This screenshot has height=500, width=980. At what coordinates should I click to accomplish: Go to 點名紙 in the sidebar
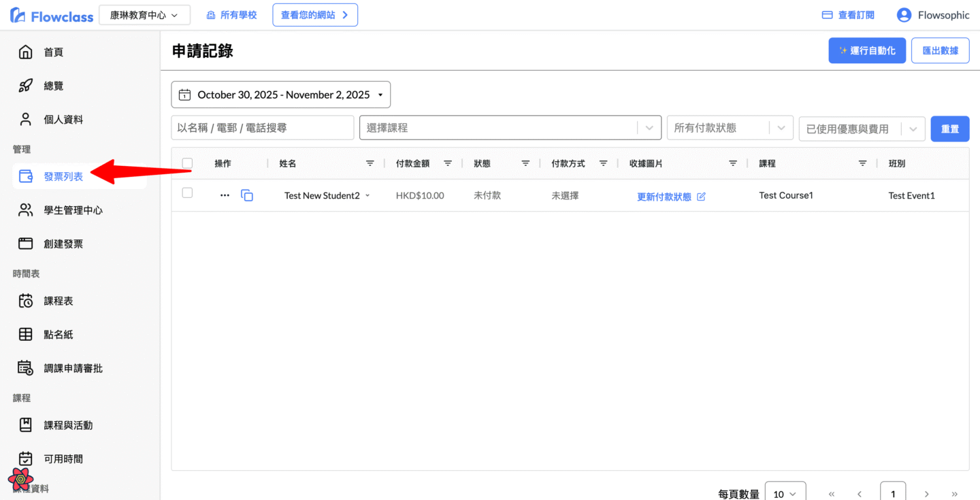tap(59, 335)
